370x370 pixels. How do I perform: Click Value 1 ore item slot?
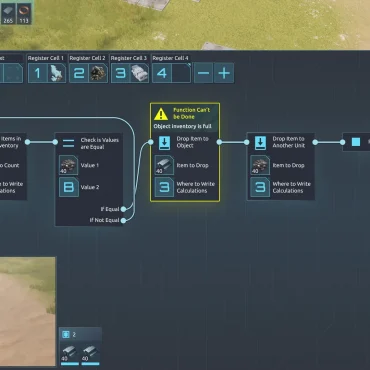point(69,165)
